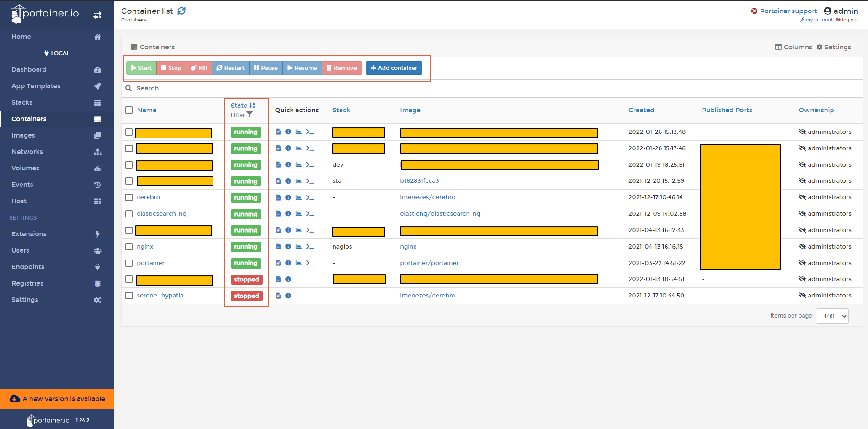Click the portainer.io logo at top

point(45,14)
